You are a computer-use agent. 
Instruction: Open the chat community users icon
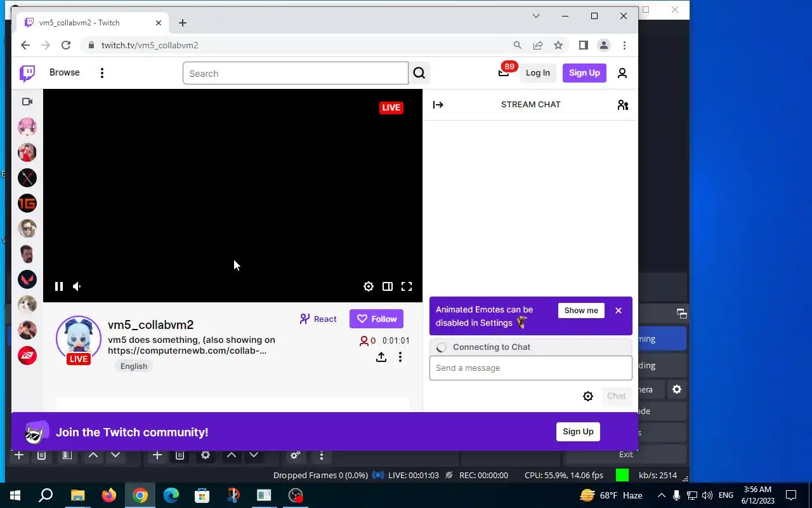pos(623,105)
